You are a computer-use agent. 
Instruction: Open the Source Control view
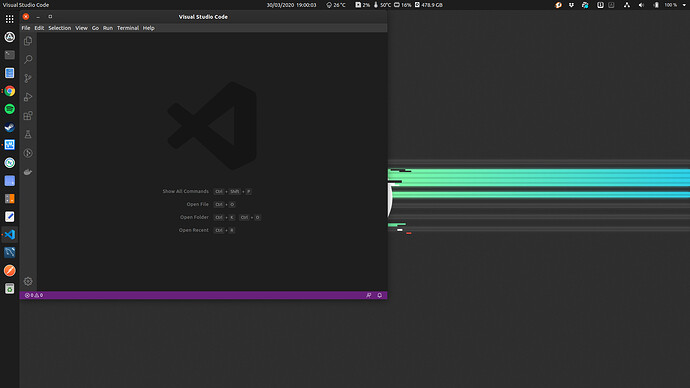coord(28,78)
